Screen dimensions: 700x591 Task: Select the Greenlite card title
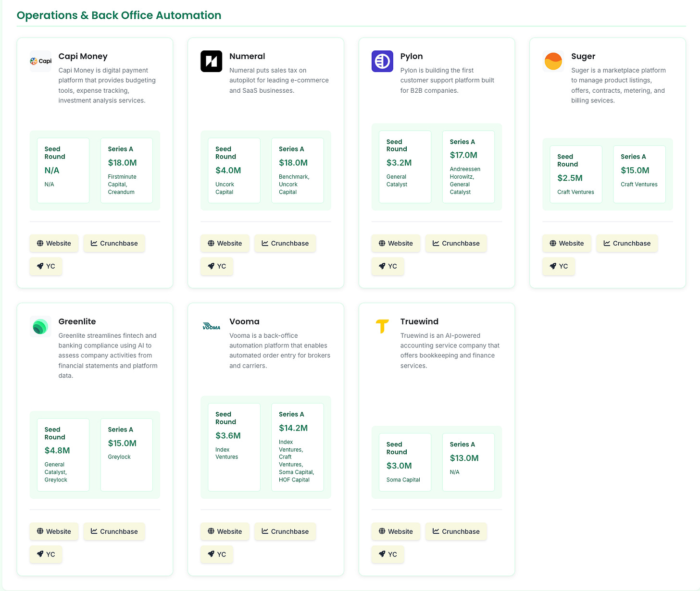click(x=77, y=321)
